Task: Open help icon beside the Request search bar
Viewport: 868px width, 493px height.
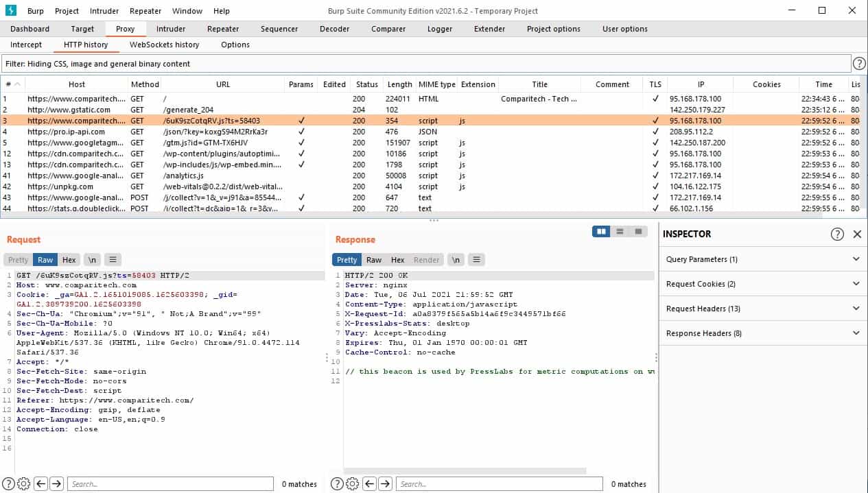Action: coord(9,484)
